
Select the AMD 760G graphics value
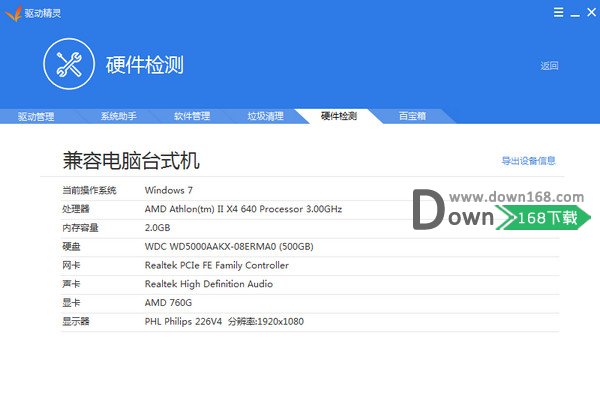168,303
